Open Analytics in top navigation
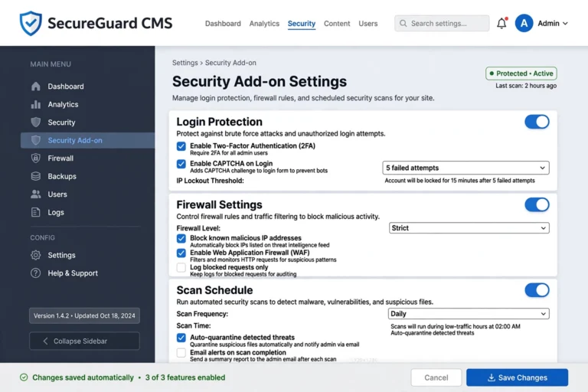This screenshot has width=588, height=392. click(264, 23)
